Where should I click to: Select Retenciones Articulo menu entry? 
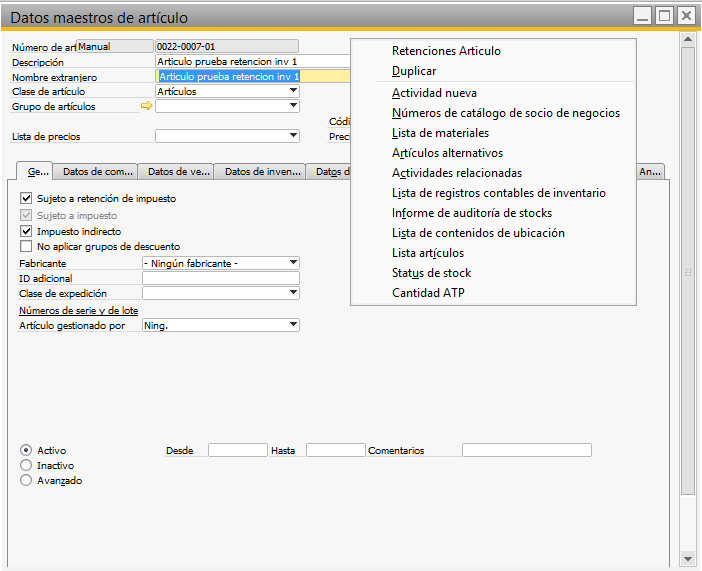446,51
